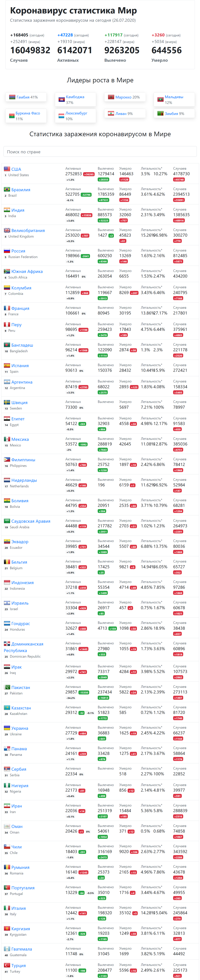This screenshot has width=200, height=980.
Task: Click the USA flag icon
Action: [7, 169]
